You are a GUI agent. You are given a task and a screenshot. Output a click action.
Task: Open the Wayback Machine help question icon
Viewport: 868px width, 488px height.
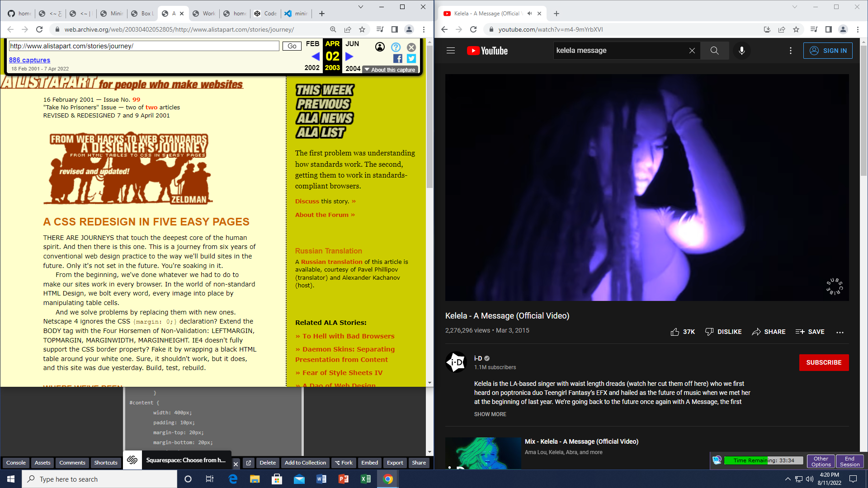[396, 47]
